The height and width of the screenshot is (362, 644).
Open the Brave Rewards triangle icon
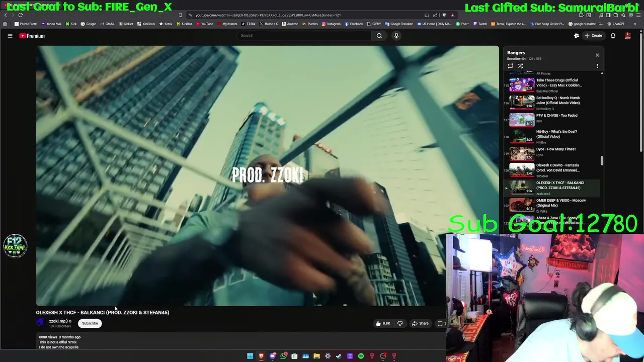(x=453, y=15)
